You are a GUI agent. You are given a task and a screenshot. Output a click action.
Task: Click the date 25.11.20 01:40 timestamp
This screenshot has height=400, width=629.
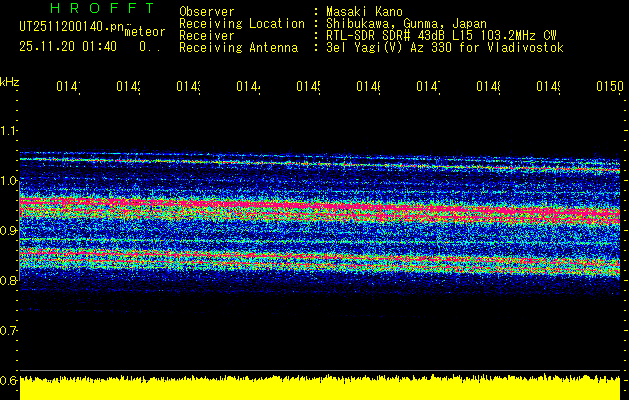point(67,47)
